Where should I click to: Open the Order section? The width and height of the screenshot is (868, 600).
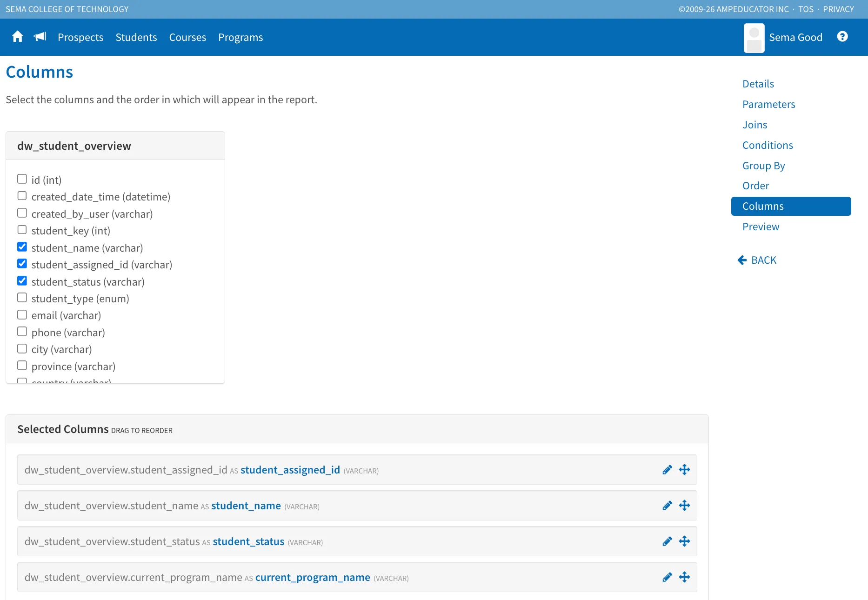point(756,186)
